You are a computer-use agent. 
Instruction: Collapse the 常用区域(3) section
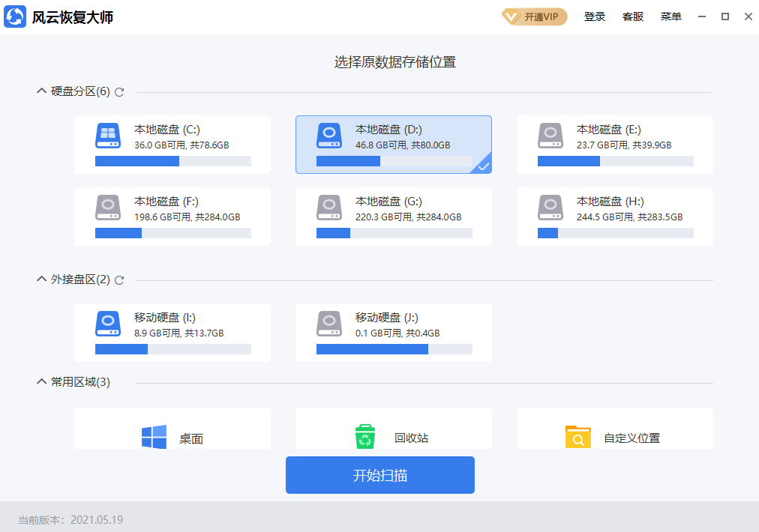[x=41, y=381]
